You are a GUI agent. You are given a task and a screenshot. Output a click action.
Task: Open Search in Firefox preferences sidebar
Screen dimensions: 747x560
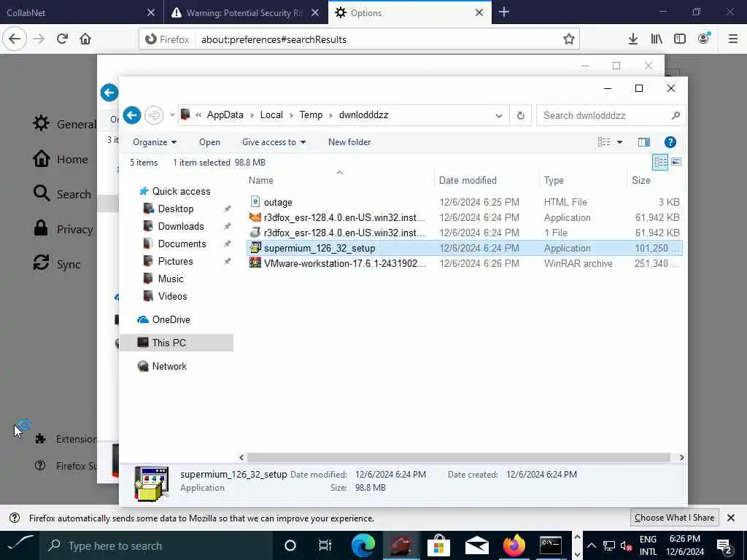[x=62, y=194]
